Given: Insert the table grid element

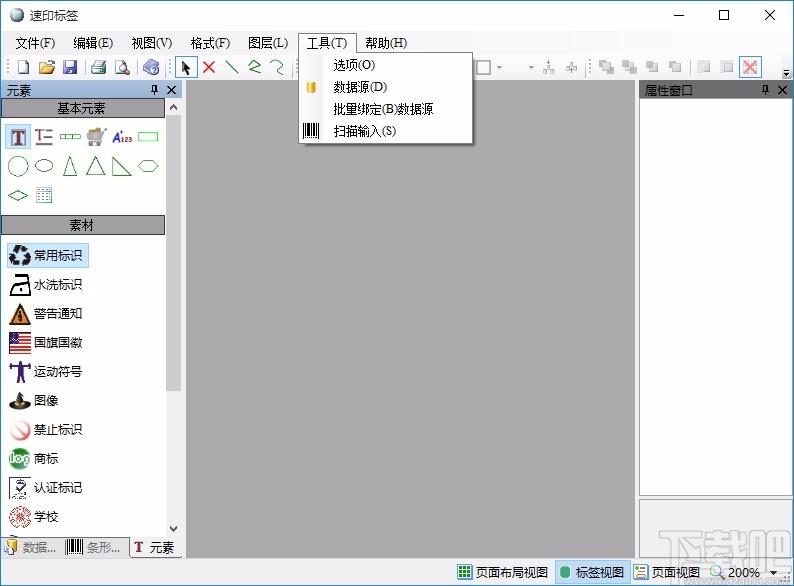Looking at the screenshot, I should (x=44, y=195).
